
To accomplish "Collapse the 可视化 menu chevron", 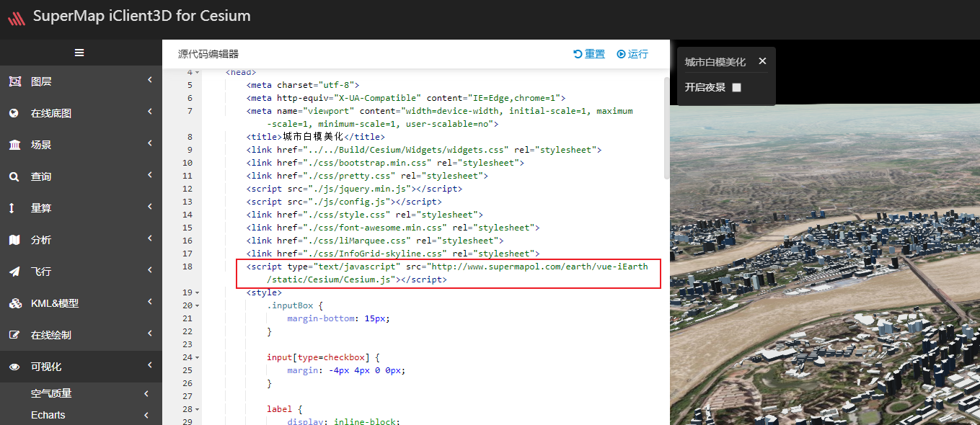I will point(150,365).
